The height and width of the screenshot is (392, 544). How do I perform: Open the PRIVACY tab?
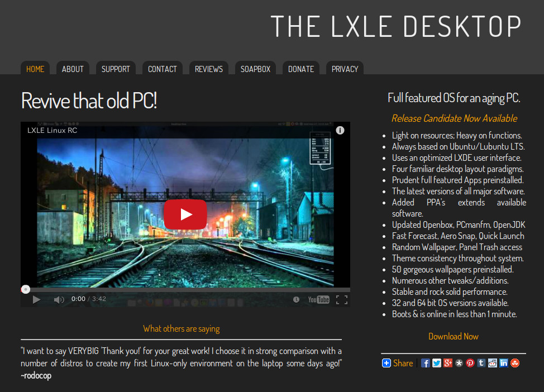click(x=345, y=69)
